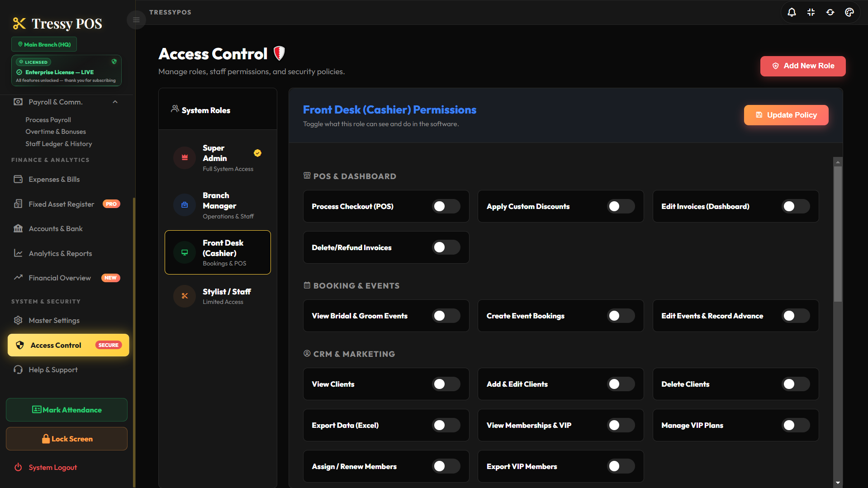Toggle Assign / Renew Members permission
868x488 pixels.
pyautogui.click(x=446, y=466)
